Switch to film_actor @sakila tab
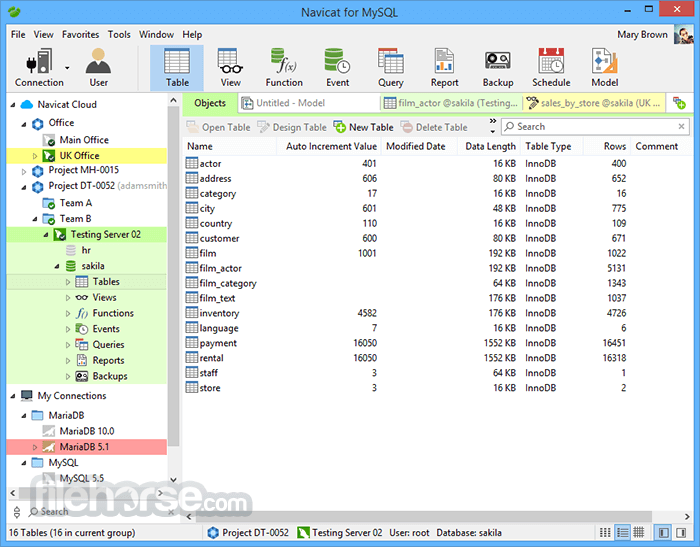 [x=451, y=103]
